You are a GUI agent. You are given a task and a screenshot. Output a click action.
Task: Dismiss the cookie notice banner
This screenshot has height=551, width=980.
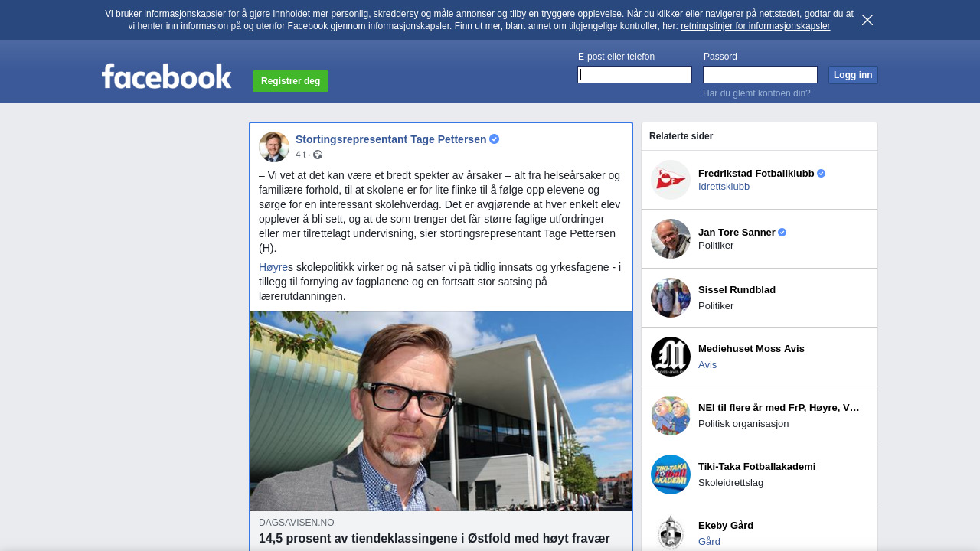(867, 20)
